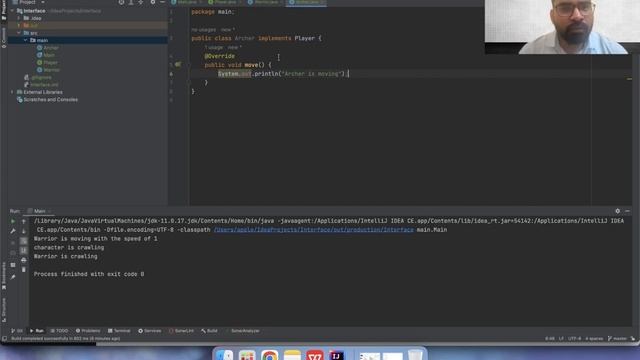Click 4 spaces indent in status bar
640x360 pixels.
tap(594, 338)
